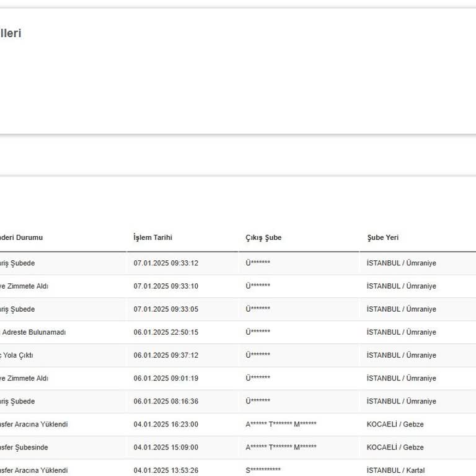
Task: Click the İşlem Tarihi column header
Action: pos(152,237)
